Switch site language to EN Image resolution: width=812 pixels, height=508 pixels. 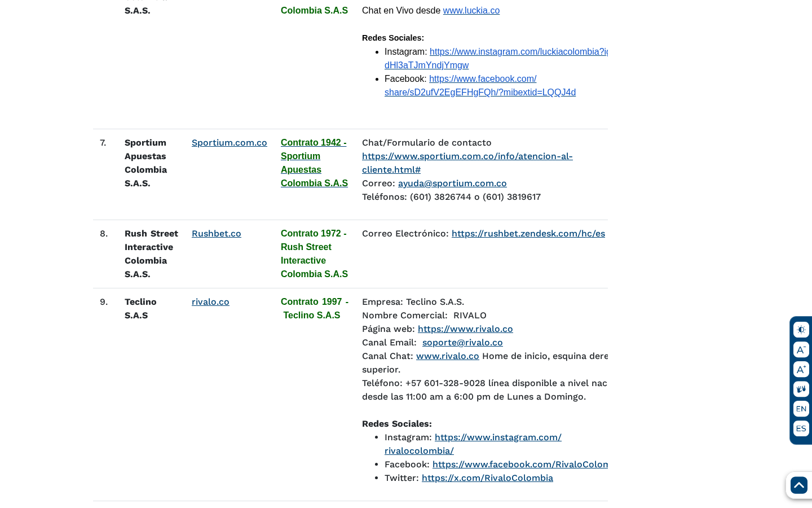[x=801, y=409]
